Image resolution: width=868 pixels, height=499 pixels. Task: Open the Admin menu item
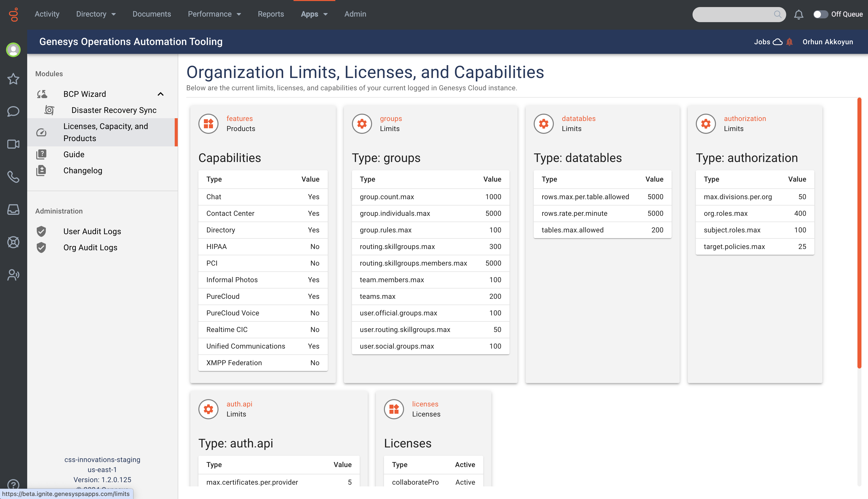[355, 14]
